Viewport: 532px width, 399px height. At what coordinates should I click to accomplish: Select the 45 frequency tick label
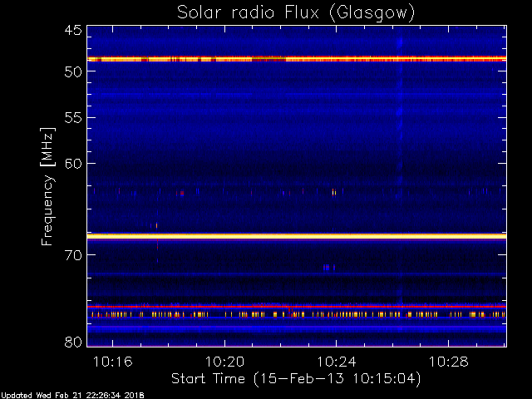(73, 30)
